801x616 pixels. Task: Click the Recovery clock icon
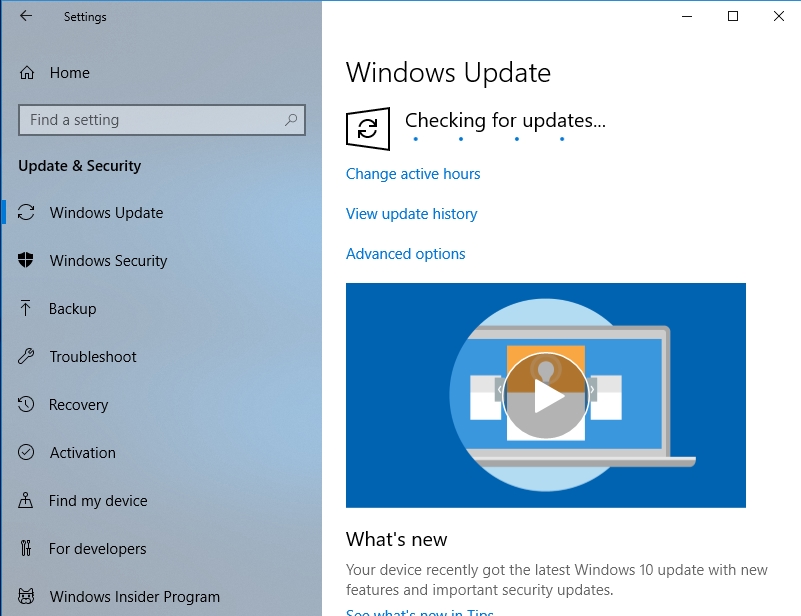click(x=27, y=405)
